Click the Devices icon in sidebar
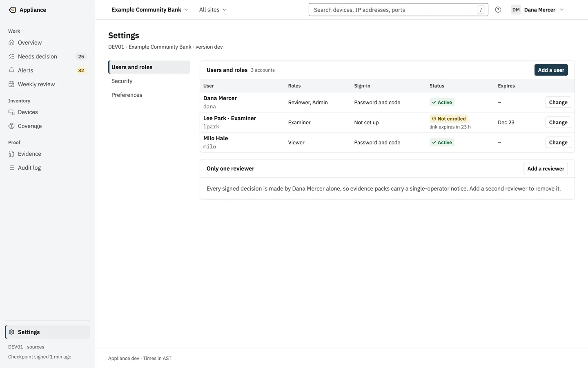 point(11,112)
